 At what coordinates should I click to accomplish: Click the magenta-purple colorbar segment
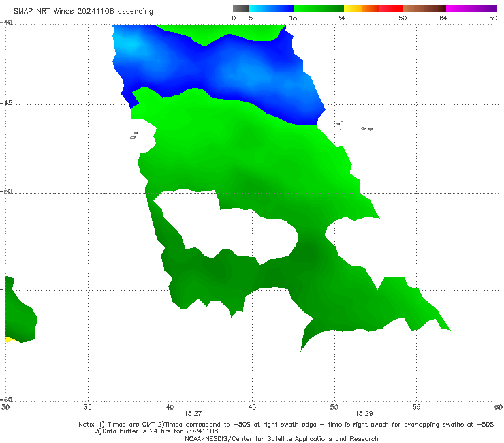click(x=471, y=8)
